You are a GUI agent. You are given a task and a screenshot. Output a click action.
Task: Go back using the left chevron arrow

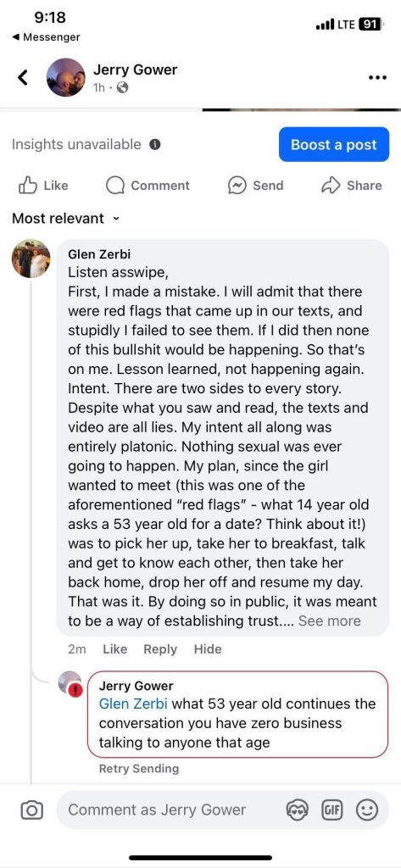point(22,77)
